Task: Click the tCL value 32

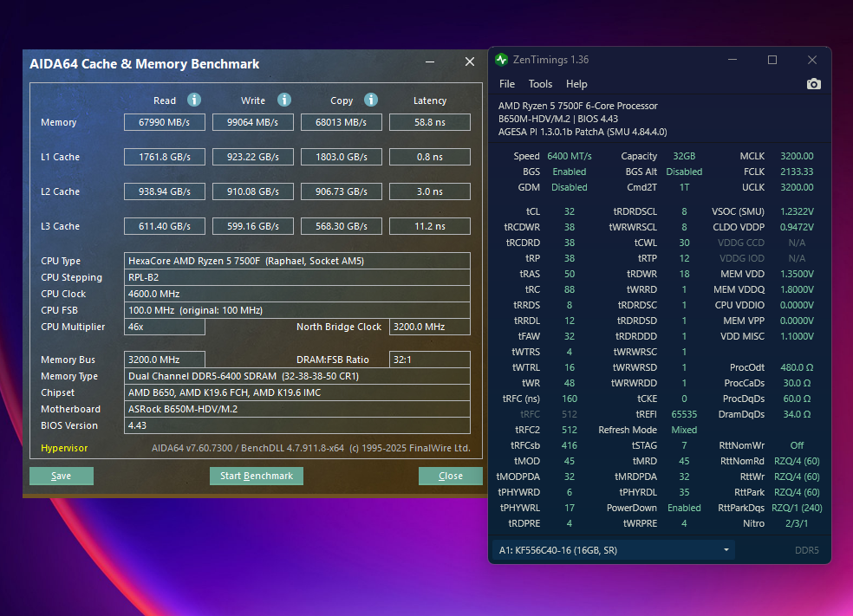Action: (569, 211)
